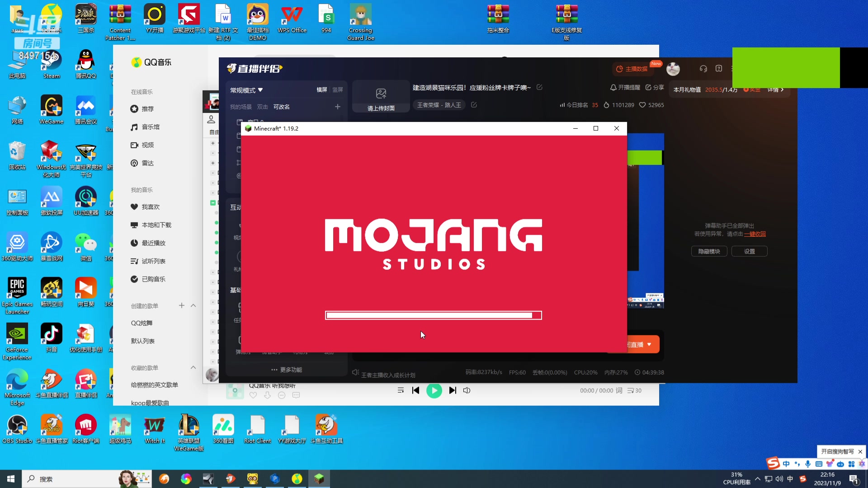Open 音乐馆 in QQ音乐 sidebar
The width and height of the screenshot is (868, 488).
(x=145, y=127)
